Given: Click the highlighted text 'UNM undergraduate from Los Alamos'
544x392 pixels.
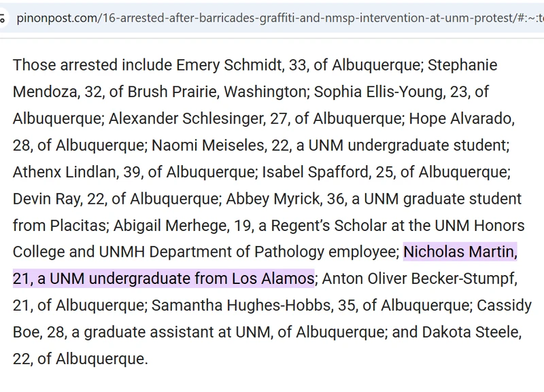Looking at the screenshot, I should pyautogui.click(x=182, y=279).
